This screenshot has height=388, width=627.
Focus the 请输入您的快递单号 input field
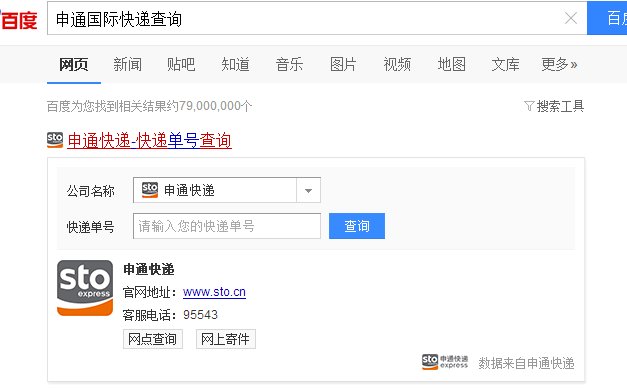[227, 226]
